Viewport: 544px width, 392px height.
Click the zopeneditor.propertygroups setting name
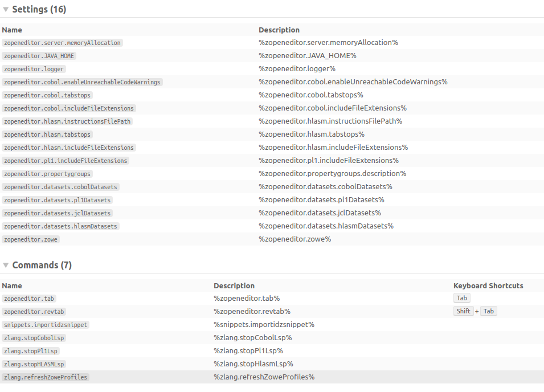[x=46, y=173]
